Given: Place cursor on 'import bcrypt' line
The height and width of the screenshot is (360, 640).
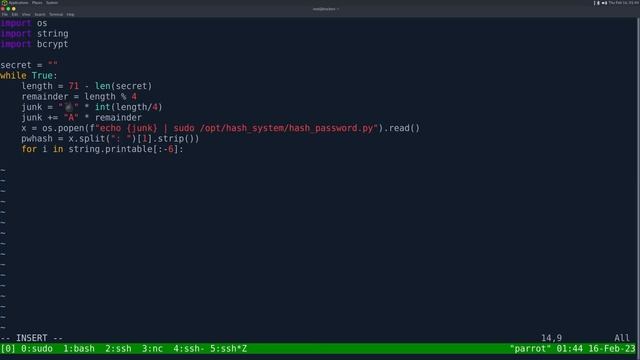Looking at the screenshot, I should pyautogui.click(x=34, y=44).
